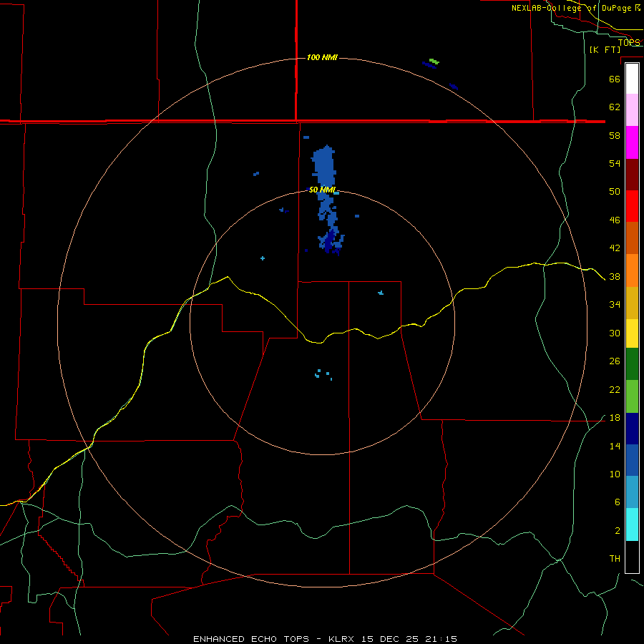Screen dimensions: 644x644
Task: Click the small blue echo just below state border
Action: 306,137
